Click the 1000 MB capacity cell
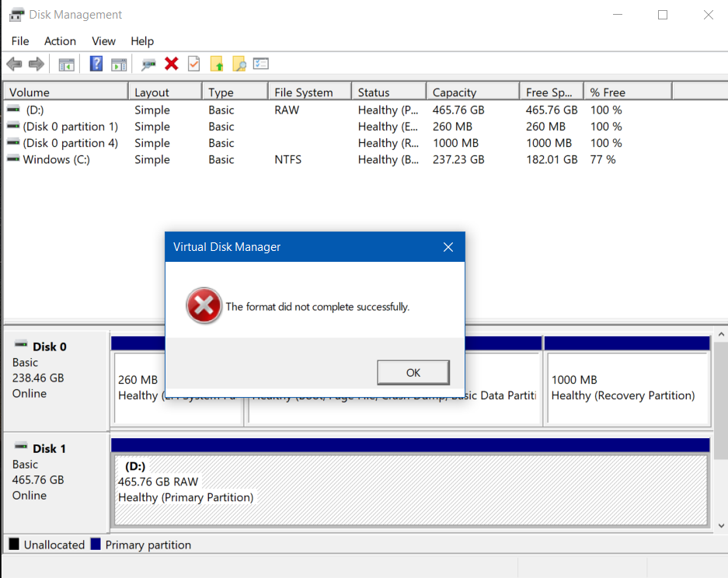728x578 pixels. [x=455, y=143]
